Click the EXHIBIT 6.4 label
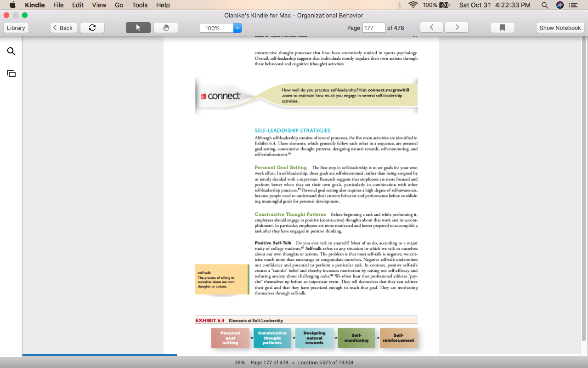The image size is (588, 368). pos(210,321)
